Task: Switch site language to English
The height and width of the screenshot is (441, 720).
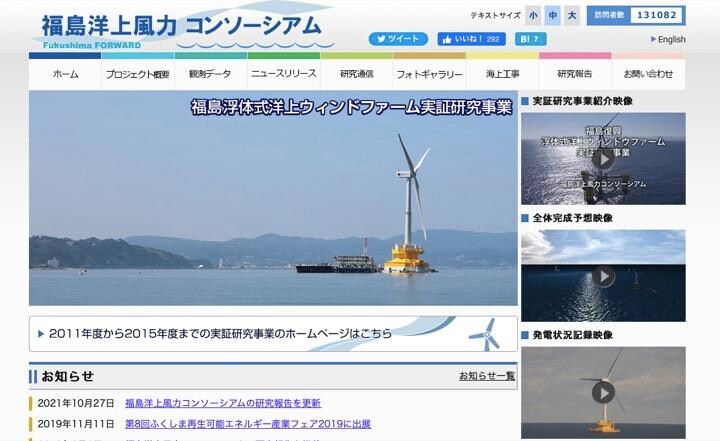Action: (x=668, y=40)
